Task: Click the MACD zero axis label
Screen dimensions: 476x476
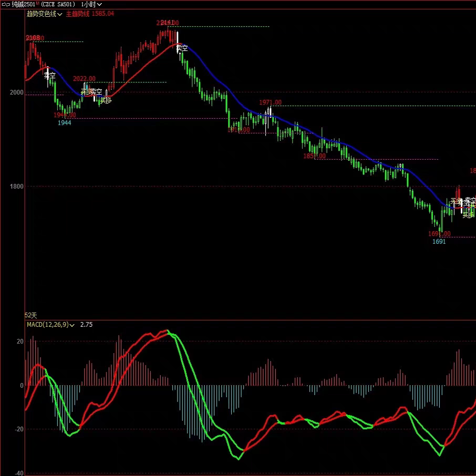Action: [x=22, y=386]
